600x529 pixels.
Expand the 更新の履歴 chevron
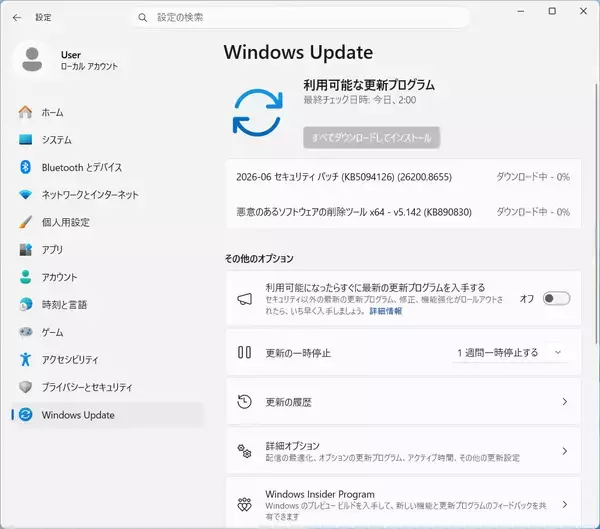click(565, 402)
